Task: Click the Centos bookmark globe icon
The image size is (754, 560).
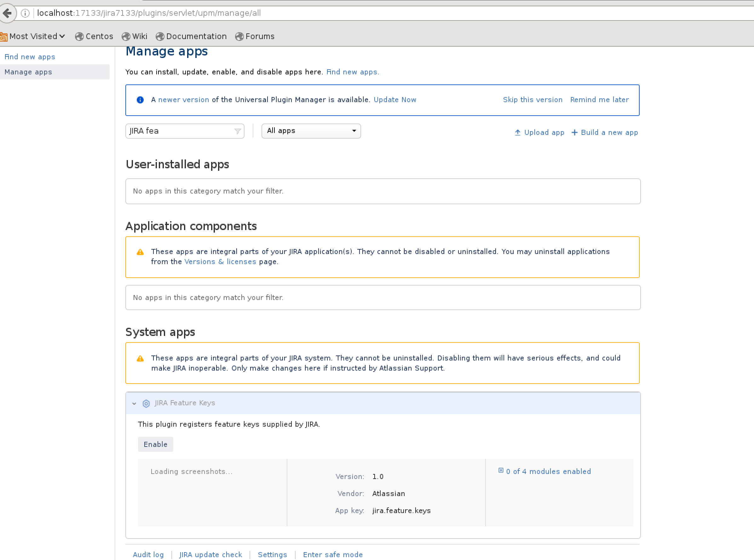Action: click(x=79, y=36)
